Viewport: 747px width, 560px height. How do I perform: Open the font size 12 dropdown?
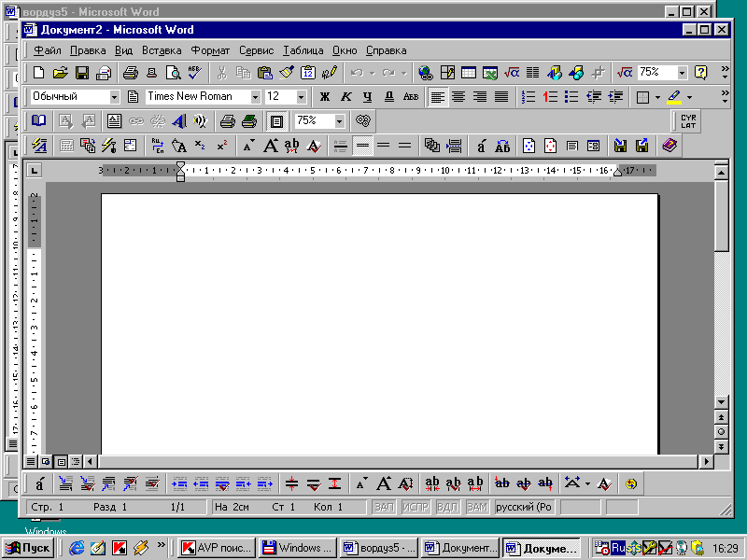pos(301,97)
